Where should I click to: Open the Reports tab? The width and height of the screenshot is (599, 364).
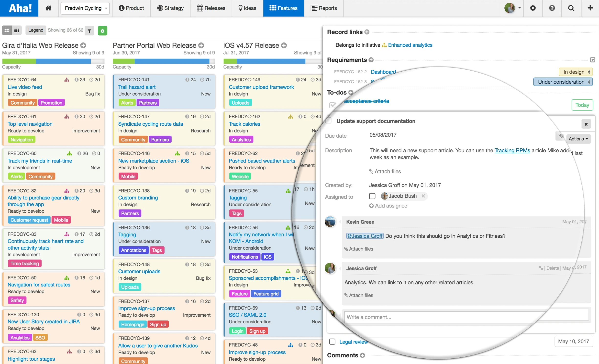pyautogui.click(x=323, y=8)
